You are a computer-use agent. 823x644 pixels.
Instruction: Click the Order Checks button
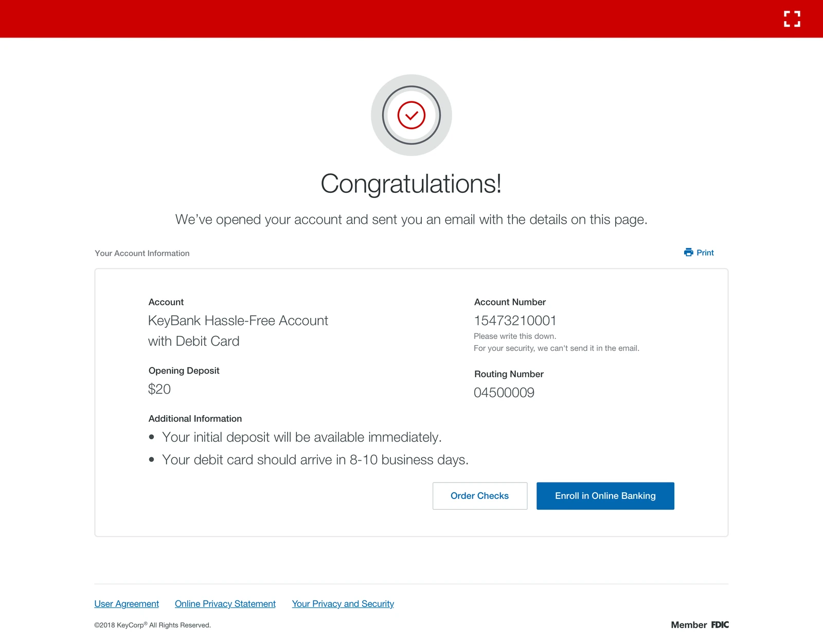[480, 496]
